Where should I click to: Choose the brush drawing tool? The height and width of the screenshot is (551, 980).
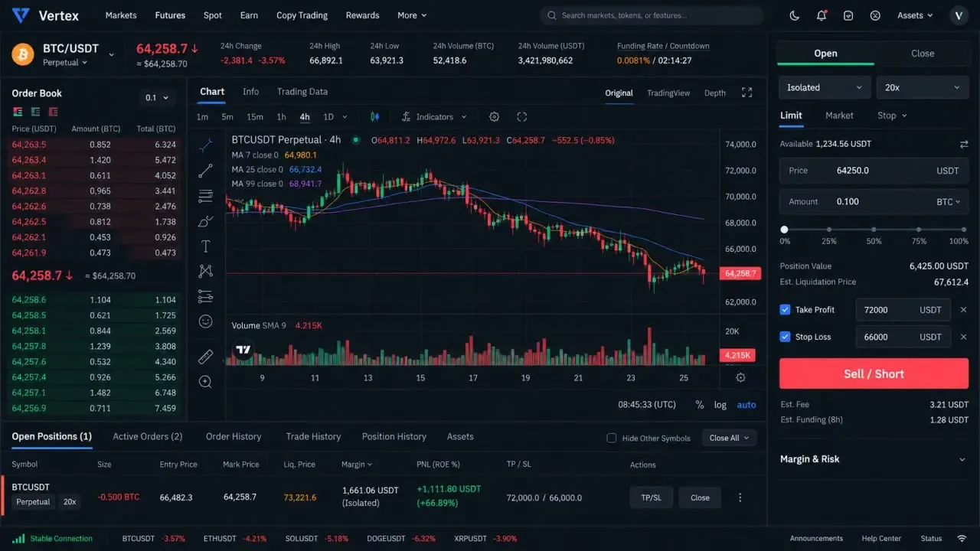click(205, 221)
